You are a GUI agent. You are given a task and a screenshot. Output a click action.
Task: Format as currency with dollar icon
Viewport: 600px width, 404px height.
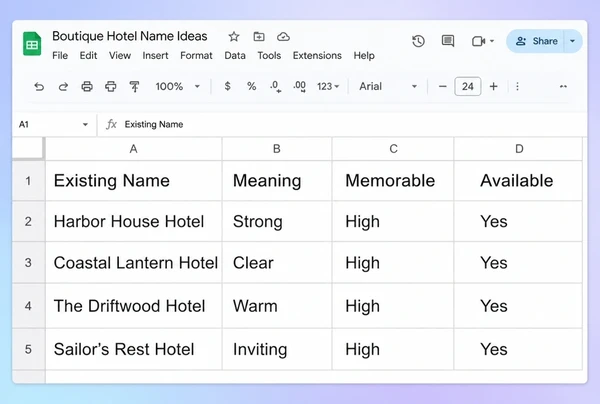click(x=227, y=86)
